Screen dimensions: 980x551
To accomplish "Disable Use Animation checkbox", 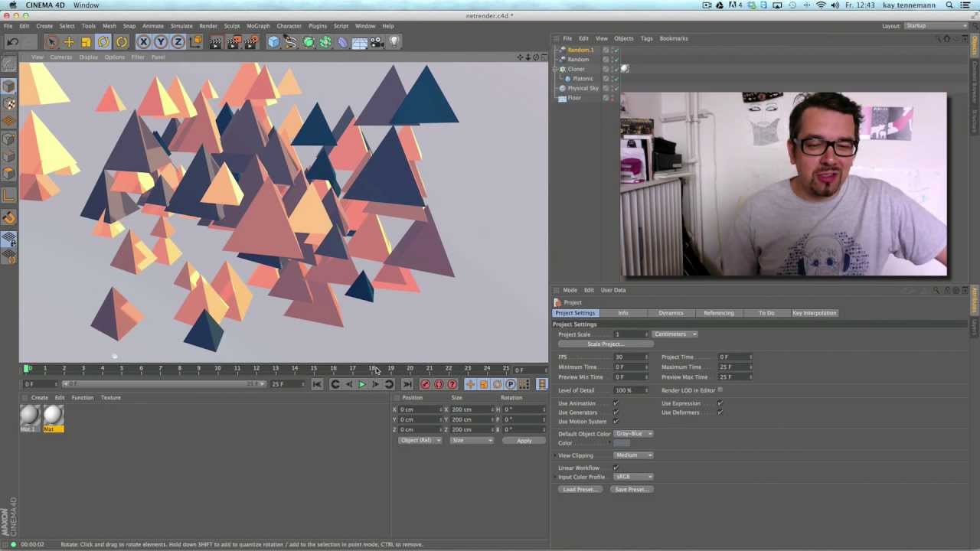I will (x=616, y=403).
